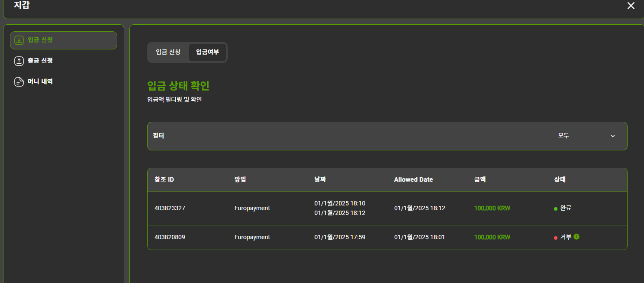Click reference ID 403823327
Image resolution: width=644 pixels, height=283 pixels.
(x=170, y=208)
